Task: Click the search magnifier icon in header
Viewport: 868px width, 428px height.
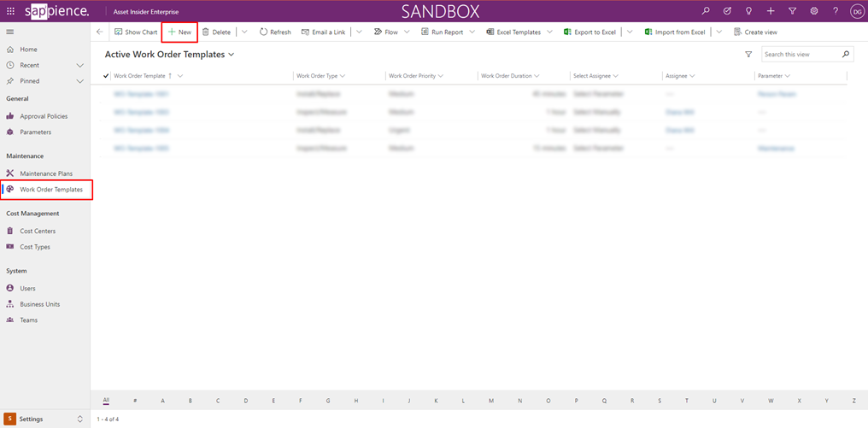Action: tap(706, 11)
